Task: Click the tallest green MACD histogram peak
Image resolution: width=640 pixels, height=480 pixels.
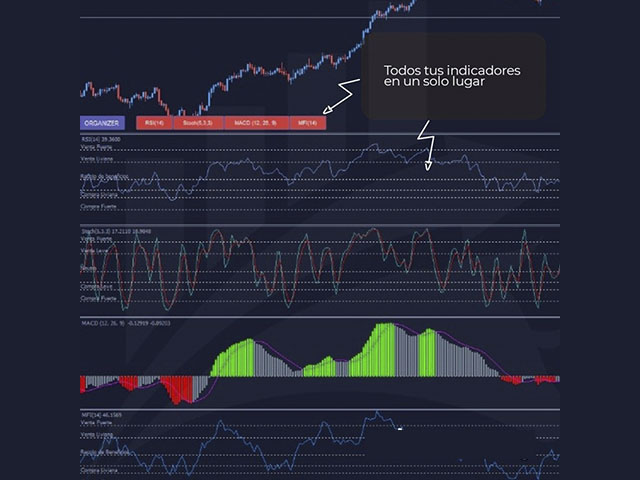Action: coord(385,349)
